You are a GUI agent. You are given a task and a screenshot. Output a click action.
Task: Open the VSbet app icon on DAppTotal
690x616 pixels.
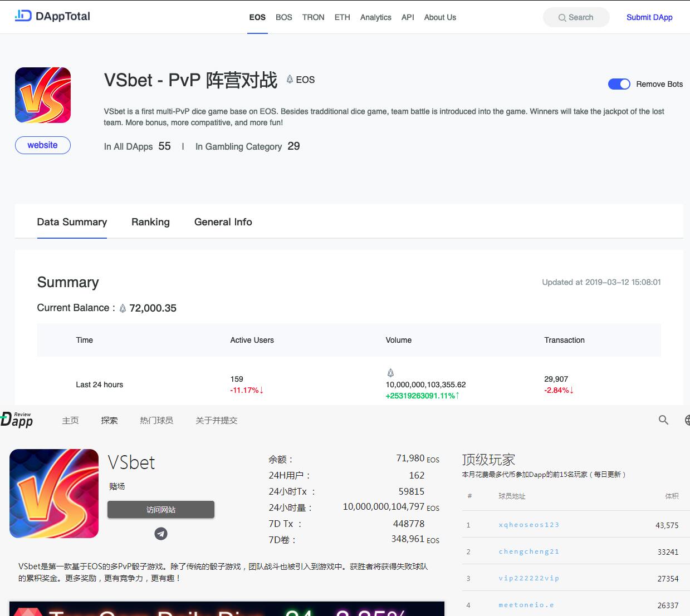tap(43, 95)
